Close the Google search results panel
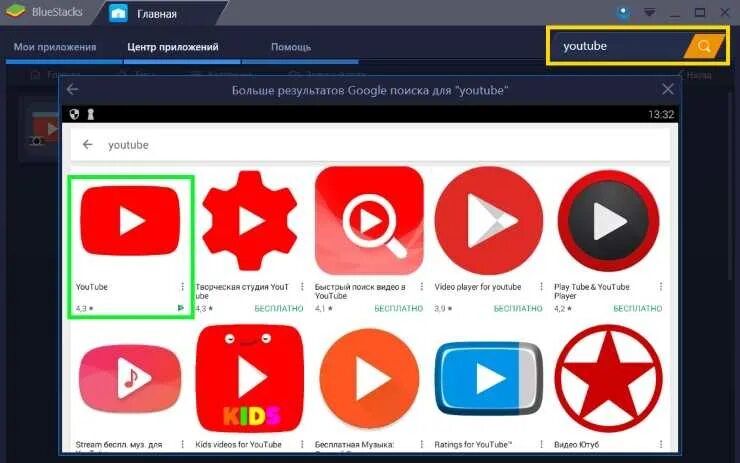Screen dimensions: 740x463 click(x=668, y=89)
